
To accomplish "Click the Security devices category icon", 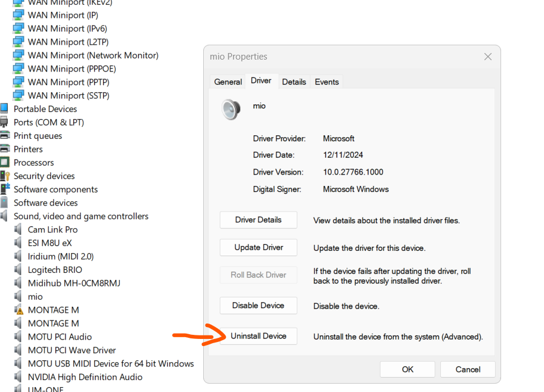I will pos(5,176).
